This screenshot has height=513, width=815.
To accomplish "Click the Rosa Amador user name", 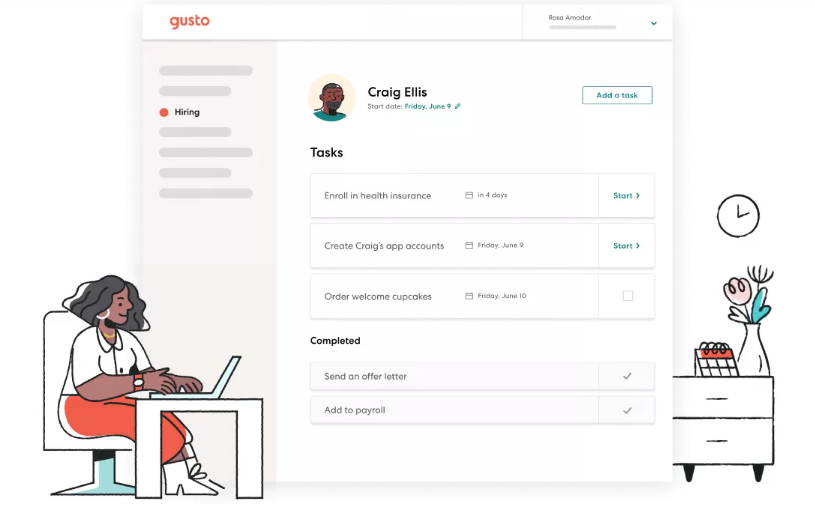I will click(x=570, y=18).
